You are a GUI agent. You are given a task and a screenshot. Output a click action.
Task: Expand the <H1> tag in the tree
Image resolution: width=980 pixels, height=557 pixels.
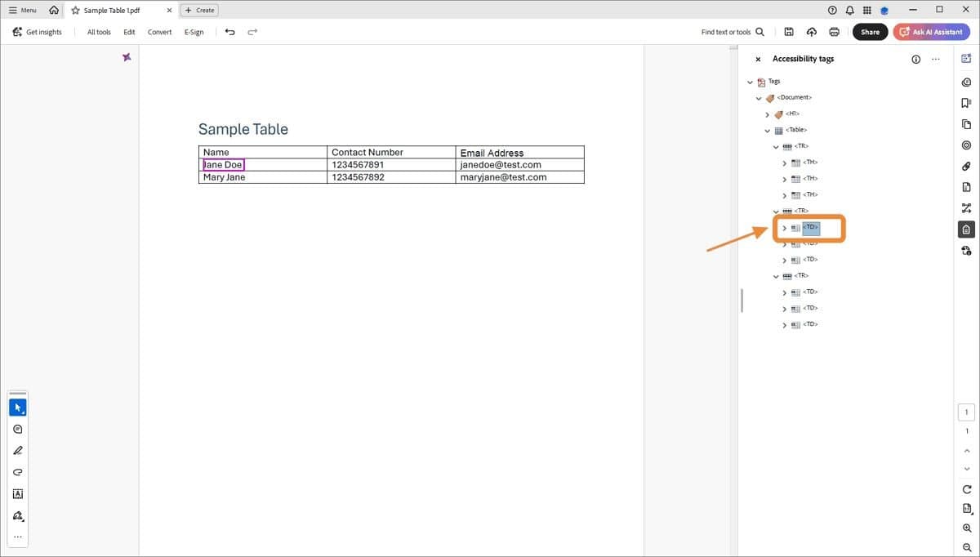tap(767, 114)
